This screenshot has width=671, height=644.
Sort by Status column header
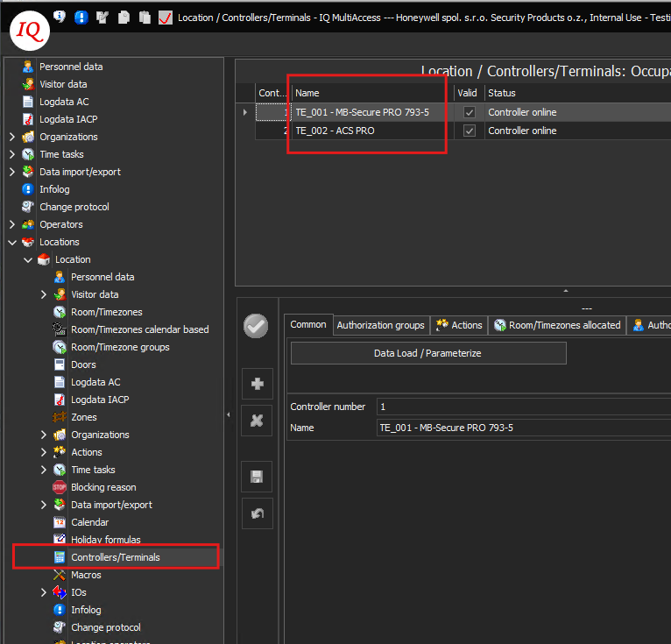coord(578,93)
